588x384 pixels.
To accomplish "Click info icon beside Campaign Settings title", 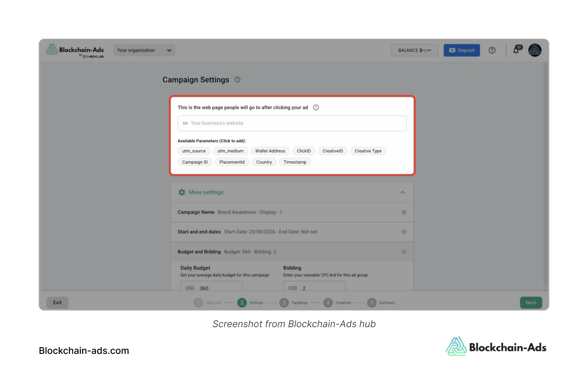I will tap(237, 79).
